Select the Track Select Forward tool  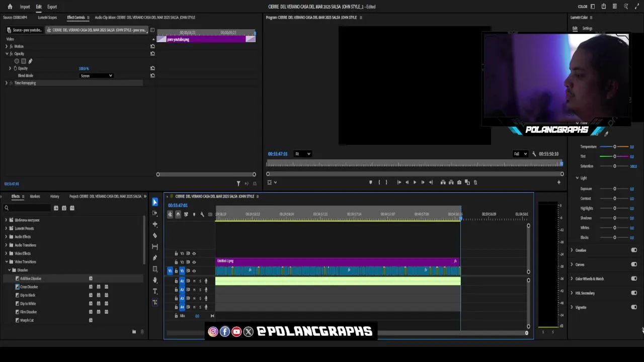click(x=154, y=213)
